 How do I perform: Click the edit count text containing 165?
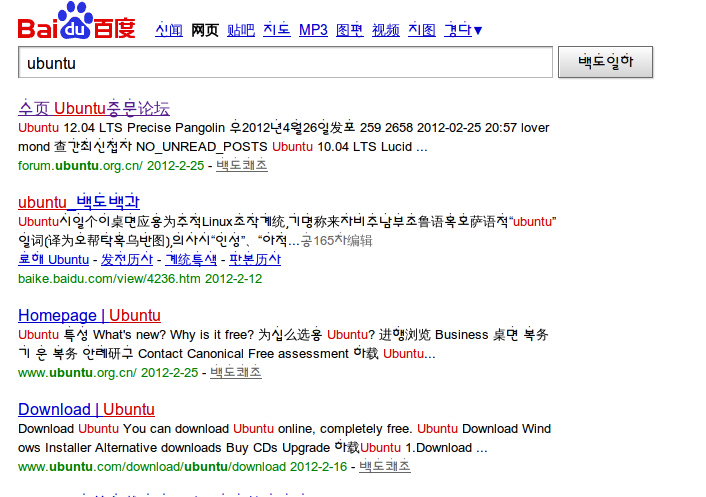[337, 241]
